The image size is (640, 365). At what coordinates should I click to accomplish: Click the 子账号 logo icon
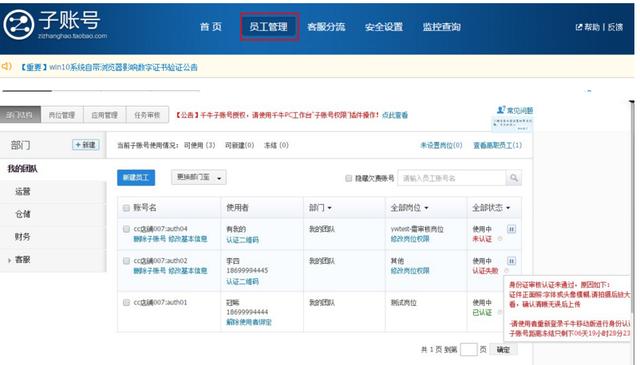click(18, 25)
